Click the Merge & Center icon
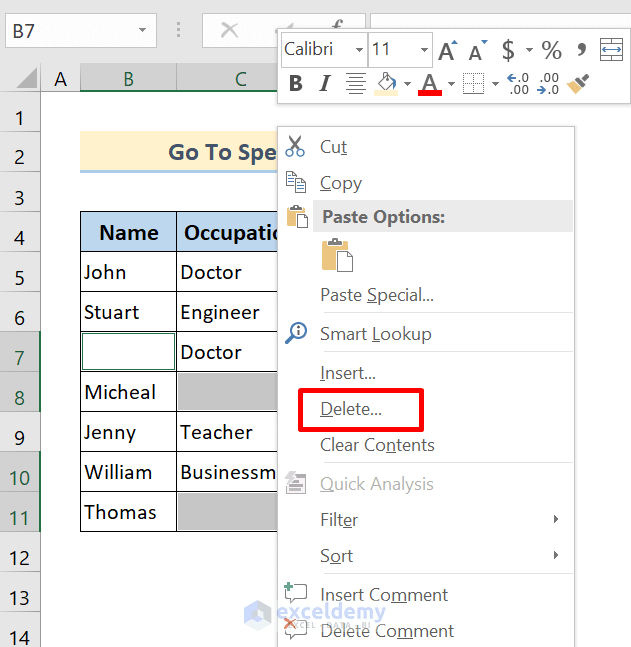The height and width of the screenshot is (647, 631). tap(611, 50)
